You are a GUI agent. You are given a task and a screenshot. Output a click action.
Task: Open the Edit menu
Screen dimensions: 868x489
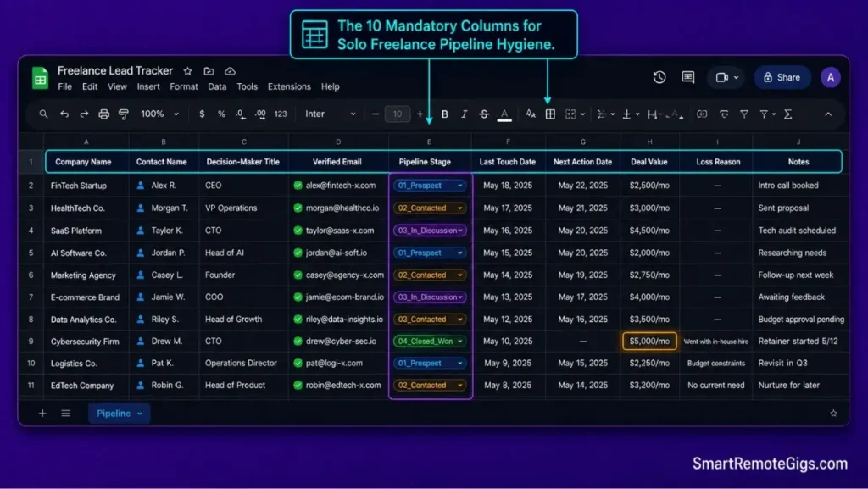(90, 86)
